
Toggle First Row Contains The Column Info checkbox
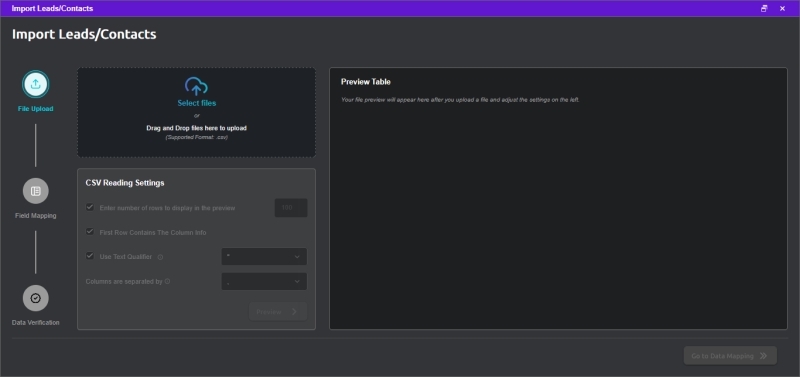pyautogui.click(x=90, y=232)
